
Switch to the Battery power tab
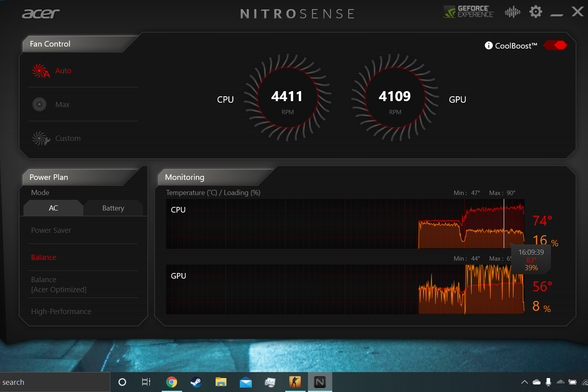coord(113,208)
